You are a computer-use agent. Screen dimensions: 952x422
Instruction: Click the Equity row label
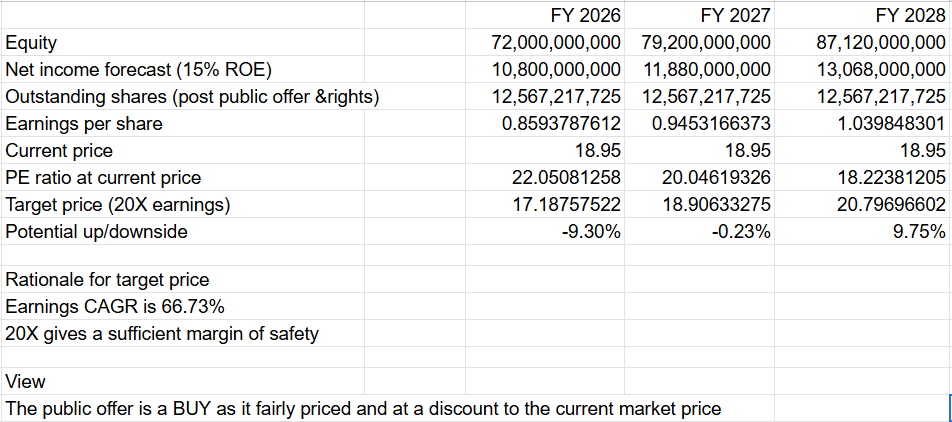coord(32,43)
